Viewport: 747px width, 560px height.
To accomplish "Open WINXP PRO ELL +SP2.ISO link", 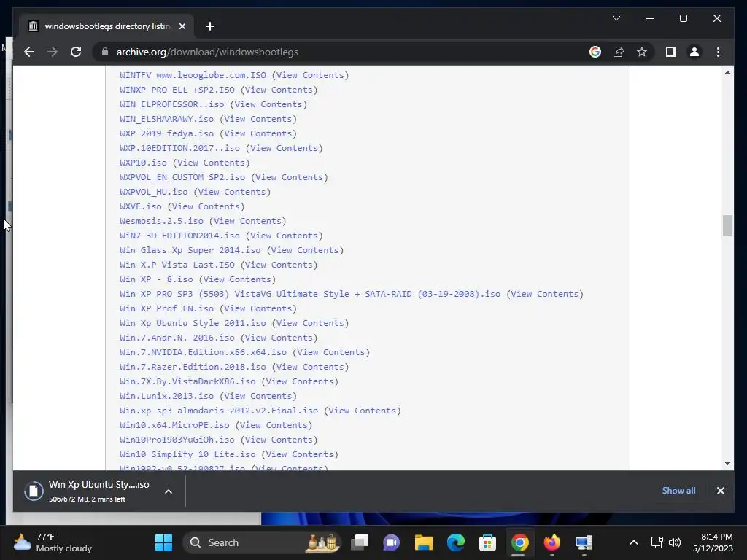I will coord(177,90).
